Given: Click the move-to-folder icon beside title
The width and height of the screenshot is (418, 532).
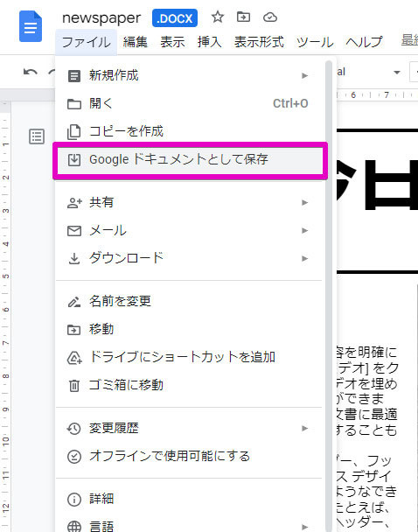Looking at the screenshot, I should pos(243,17).
